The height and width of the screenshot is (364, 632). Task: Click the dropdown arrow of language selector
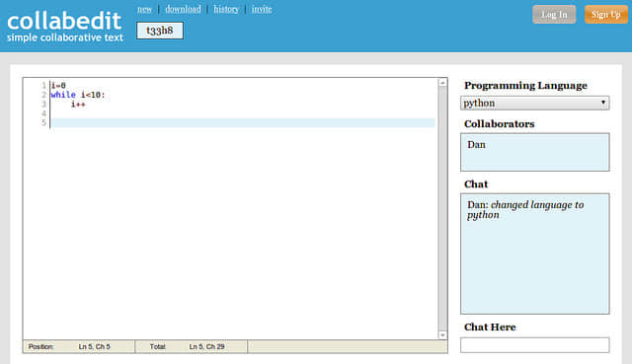pos(603,103)
